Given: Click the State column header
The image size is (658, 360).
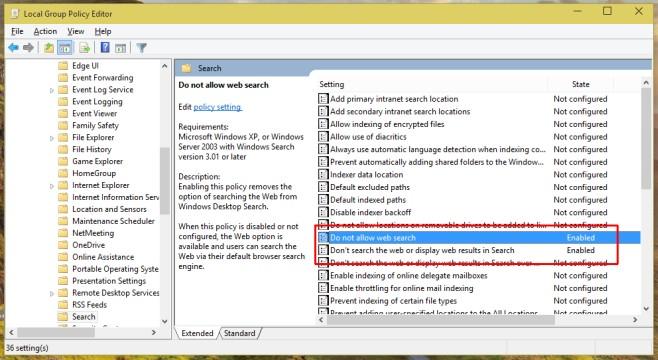Looking at the screenshot, I should [x=581, y=84].
